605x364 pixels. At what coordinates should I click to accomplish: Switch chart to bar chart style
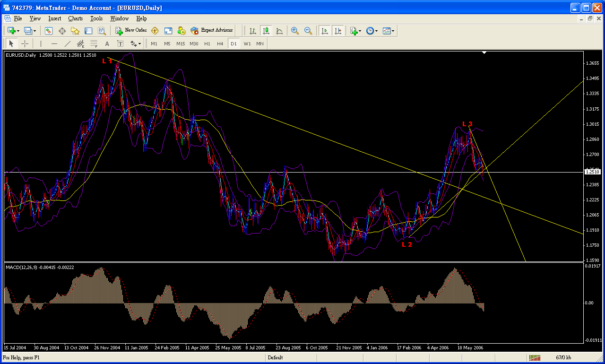(253, 31)
